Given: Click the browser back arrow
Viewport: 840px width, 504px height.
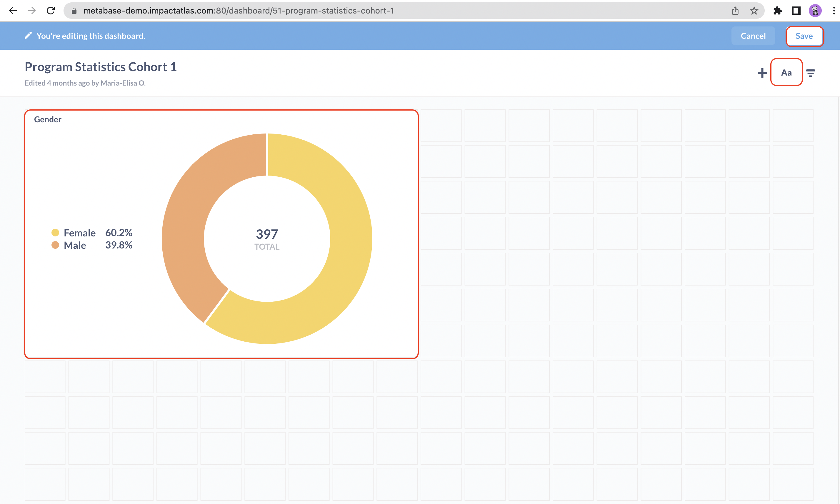Looking at the screenshot, I should (13, 11).
